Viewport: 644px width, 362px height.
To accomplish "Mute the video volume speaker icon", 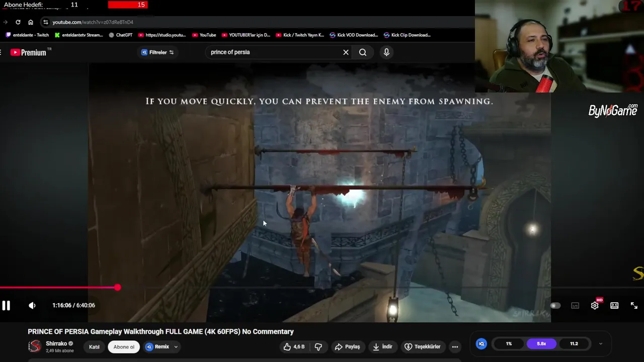I will 32,305.
